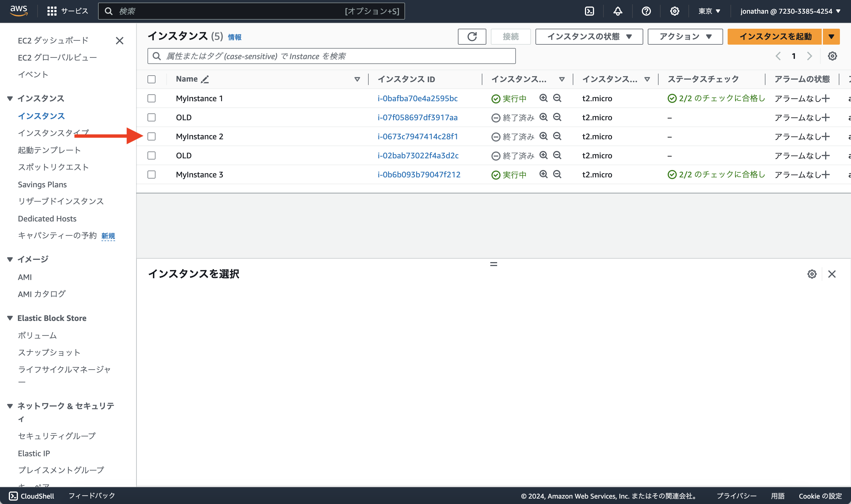851x504 pixels.
Task: Open the 東京 region selector
Action: (x=708, y=11)
